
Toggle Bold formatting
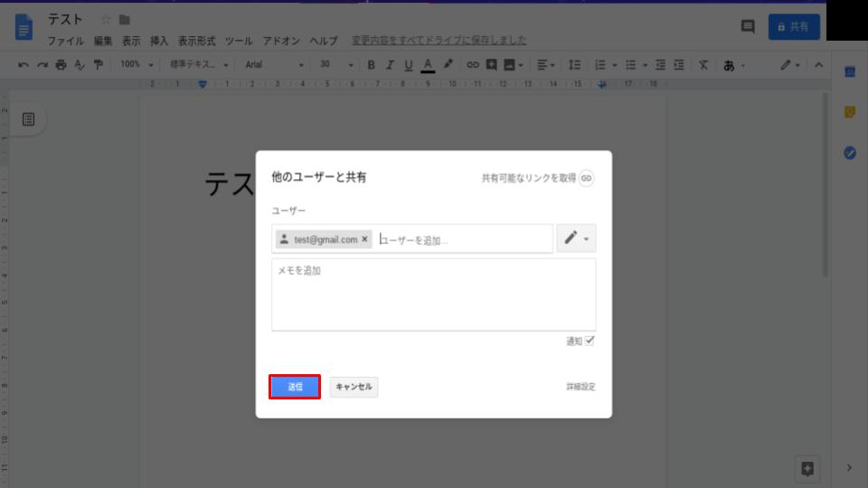pyautogui.click(x=371, y=65)
